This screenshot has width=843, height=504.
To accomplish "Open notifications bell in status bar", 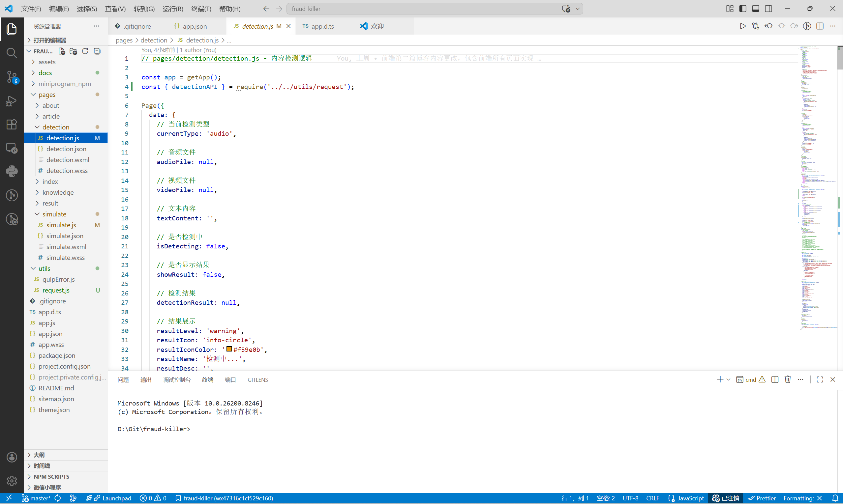I will (835, 498).
